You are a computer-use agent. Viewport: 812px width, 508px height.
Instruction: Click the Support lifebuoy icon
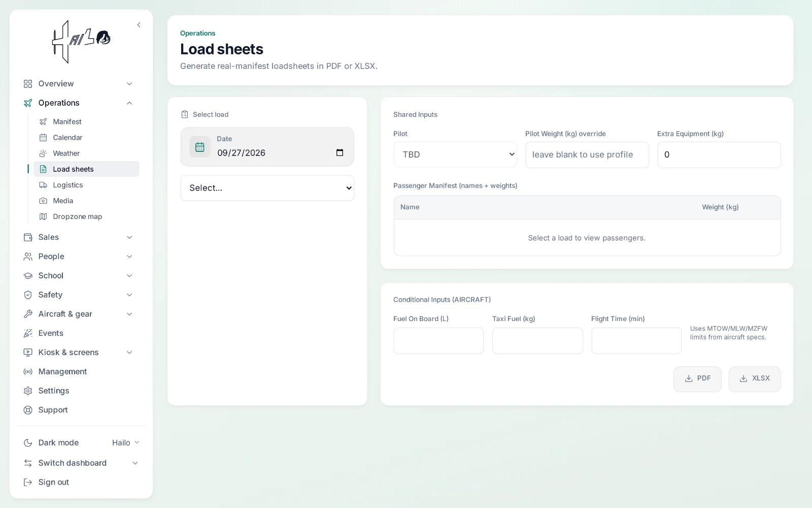click(28, 410)
